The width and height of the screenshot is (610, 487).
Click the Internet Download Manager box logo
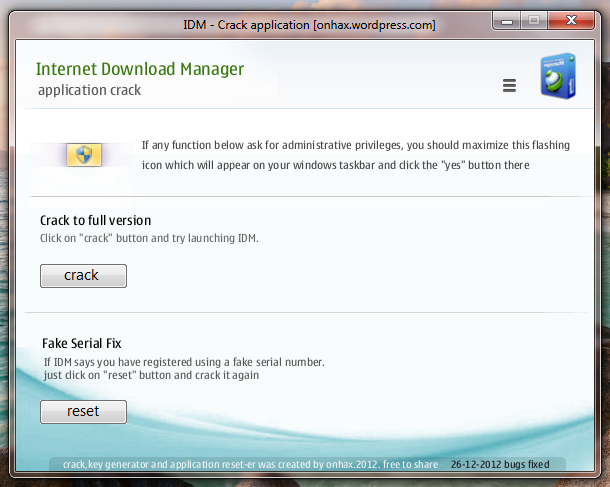coord(558,76)
